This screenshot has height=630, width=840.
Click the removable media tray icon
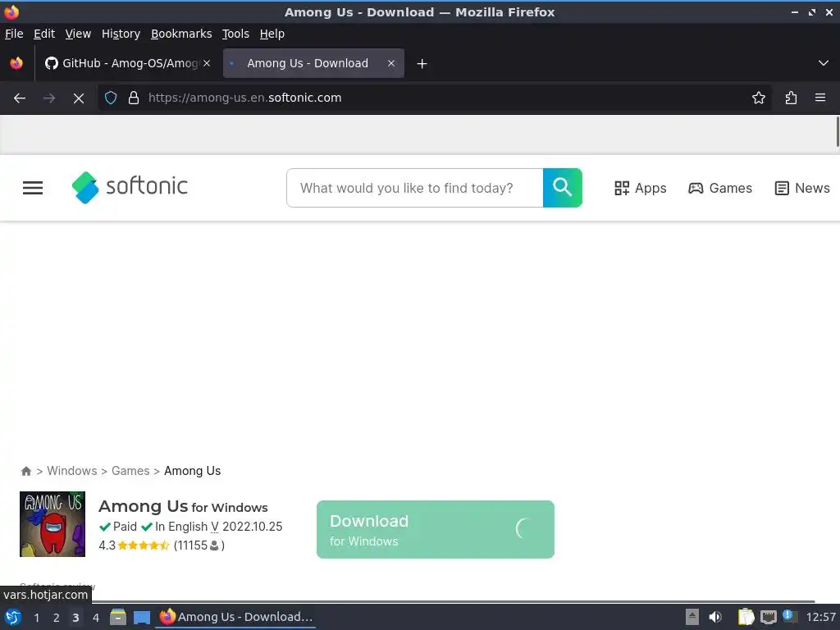click(x=692, y=617)
